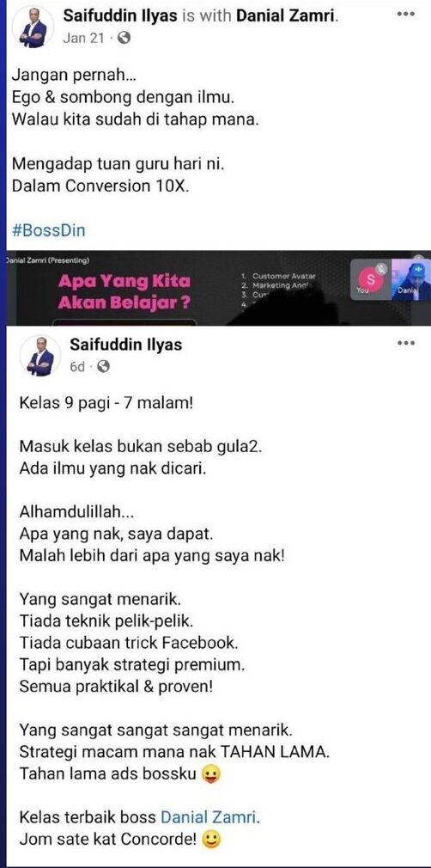431x868 pixels.
Task: Click the Danial Zamri mention in 'Kelas terbaik boss'
Action: 209,816
